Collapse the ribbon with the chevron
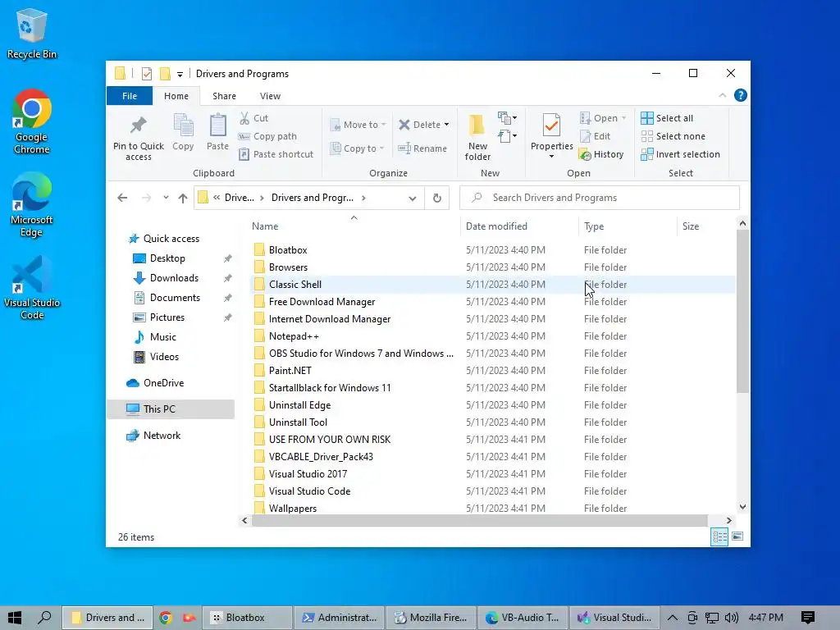This screenshot has height=630, width=840. [722, 95]
